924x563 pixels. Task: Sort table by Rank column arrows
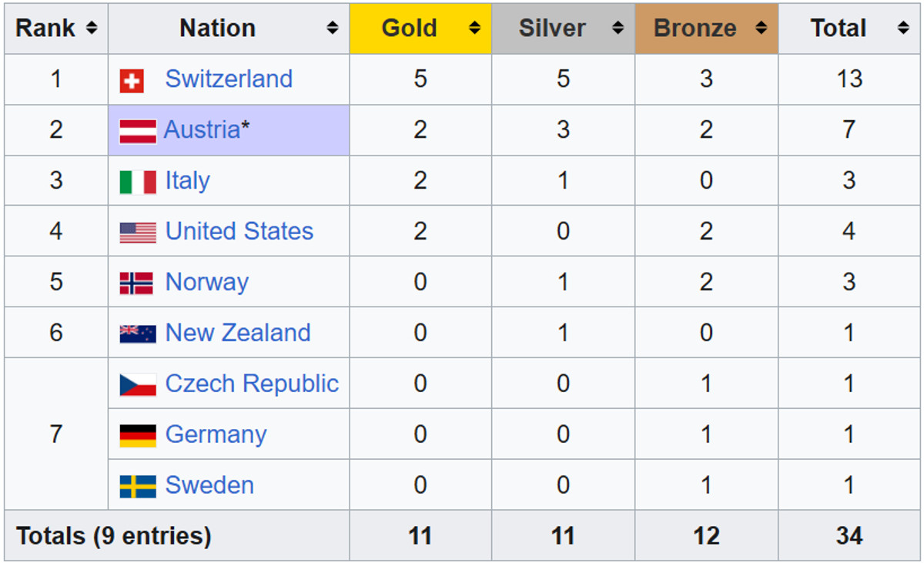point(92,28)
